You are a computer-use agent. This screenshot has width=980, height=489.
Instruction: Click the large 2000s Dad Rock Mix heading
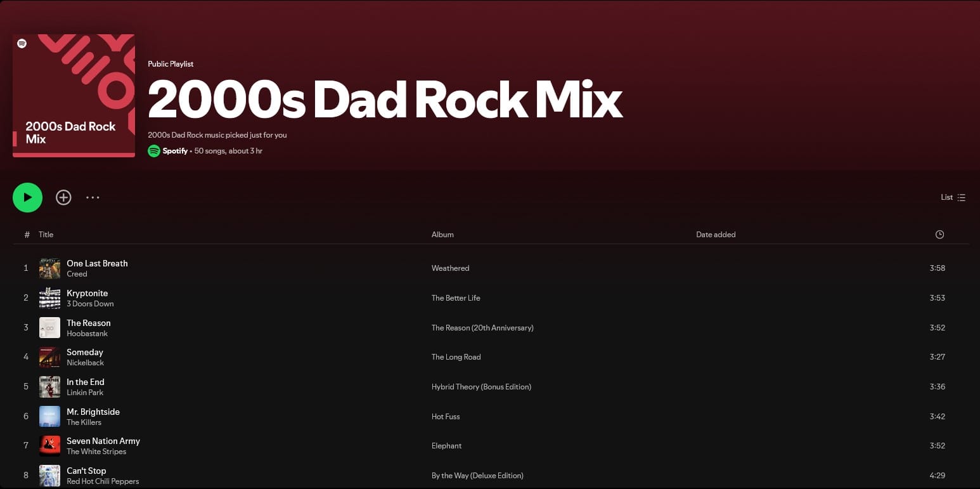(x=385, y=100)
